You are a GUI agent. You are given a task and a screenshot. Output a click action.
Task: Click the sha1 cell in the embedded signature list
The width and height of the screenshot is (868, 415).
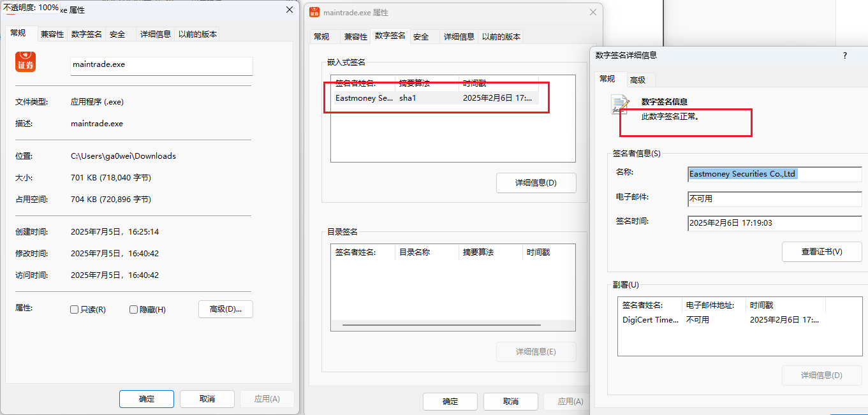(x=408, y=98)
